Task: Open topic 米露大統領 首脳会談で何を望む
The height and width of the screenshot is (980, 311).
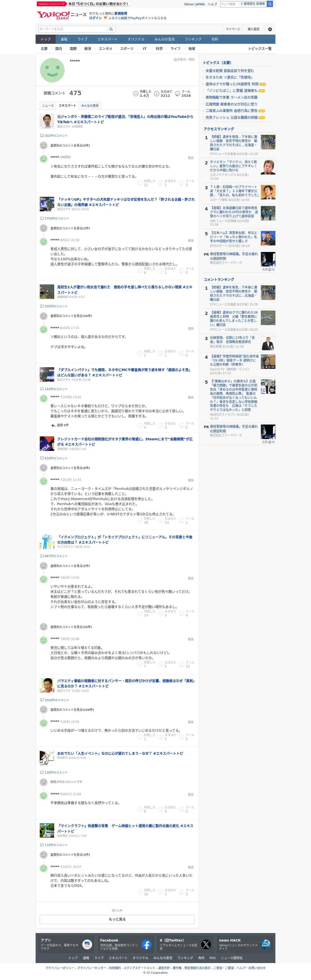Action: pyautogui.click(x=230, y=71)
